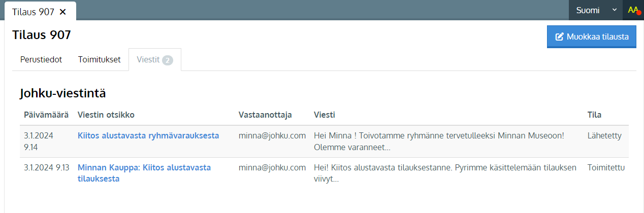The width and height of the screenshot is (644, 213).
Task: Open the Suomi language dropdown
Action: [596, 10]
